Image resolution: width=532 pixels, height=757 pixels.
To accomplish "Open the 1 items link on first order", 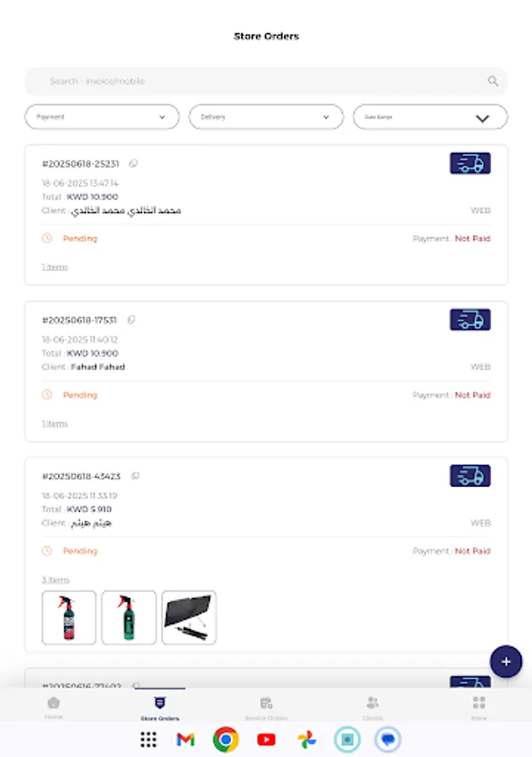I will point(54,267).
